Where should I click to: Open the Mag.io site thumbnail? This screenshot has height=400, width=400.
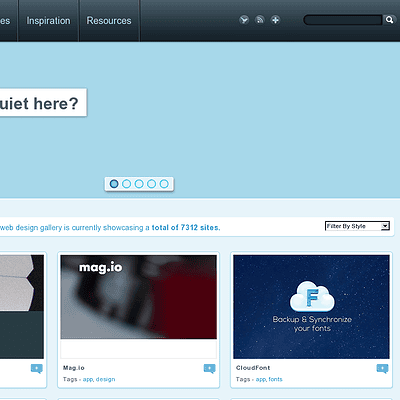138,307
